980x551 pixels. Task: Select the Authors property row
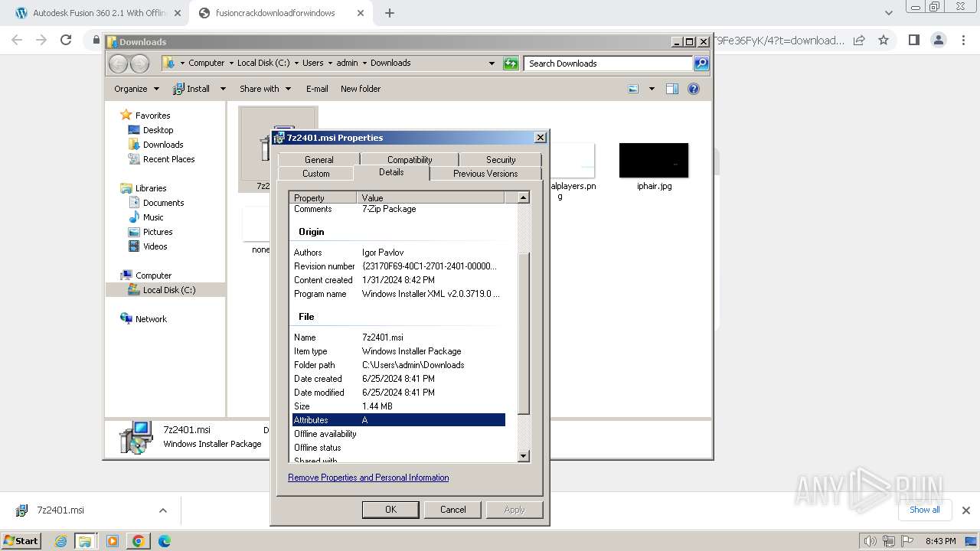coord(398,253)
